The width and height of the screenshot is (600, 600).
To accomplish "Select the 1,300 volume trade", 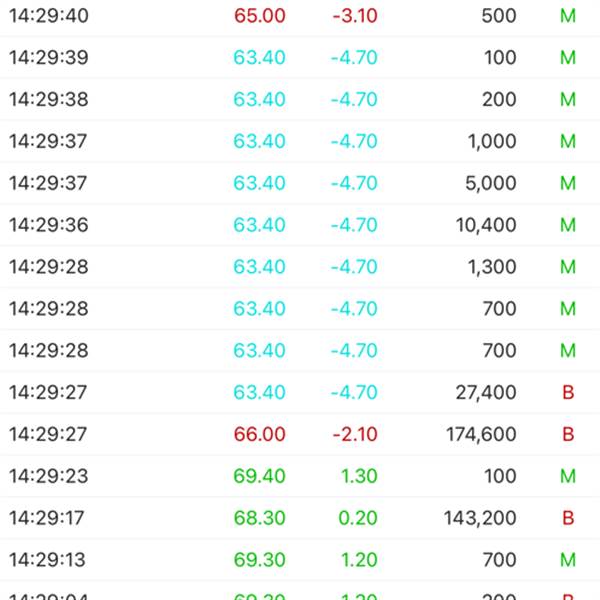I will [x=492, y=268].
